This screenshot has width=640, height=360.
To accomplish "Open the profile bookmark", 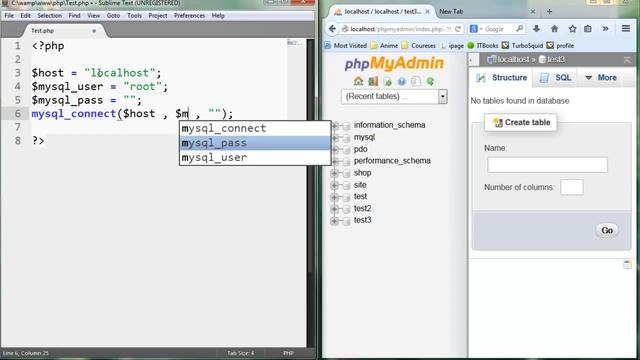I will pos(560,46).
